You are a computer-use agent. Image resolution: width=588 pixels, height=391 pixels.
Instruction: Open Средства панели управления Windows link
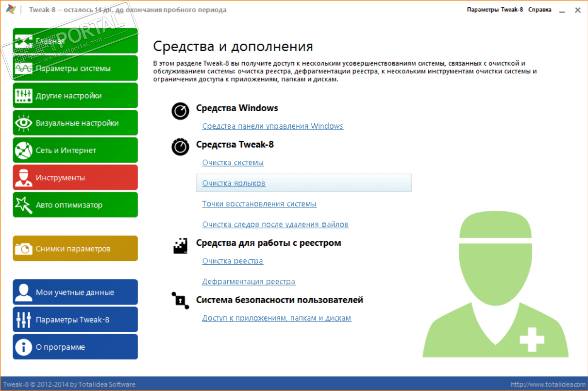[272, 126]
